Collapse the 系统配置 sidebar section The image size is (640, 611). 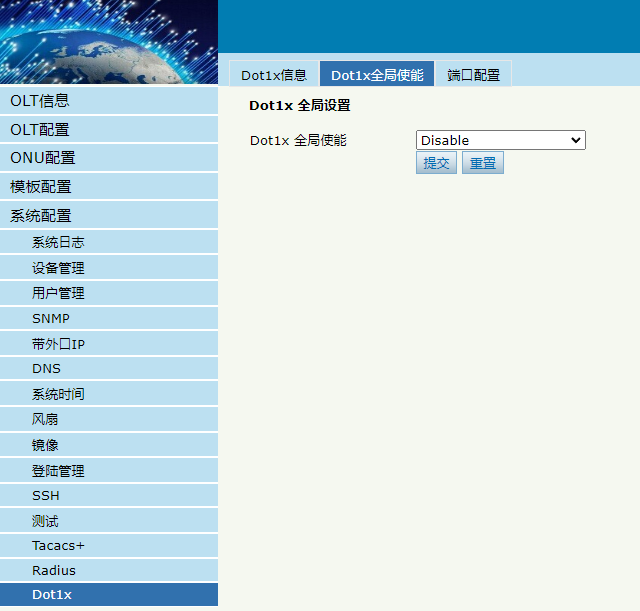pyautogui.click(x=109, y=215)
